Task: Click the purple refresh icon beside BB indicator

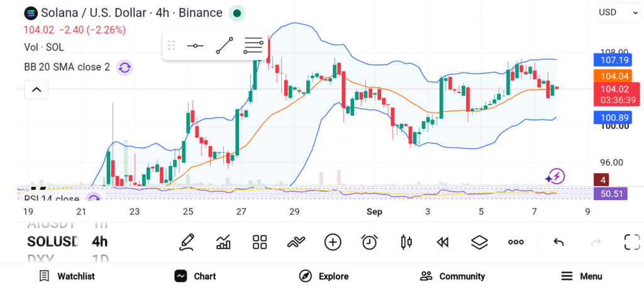Action: 125,67
